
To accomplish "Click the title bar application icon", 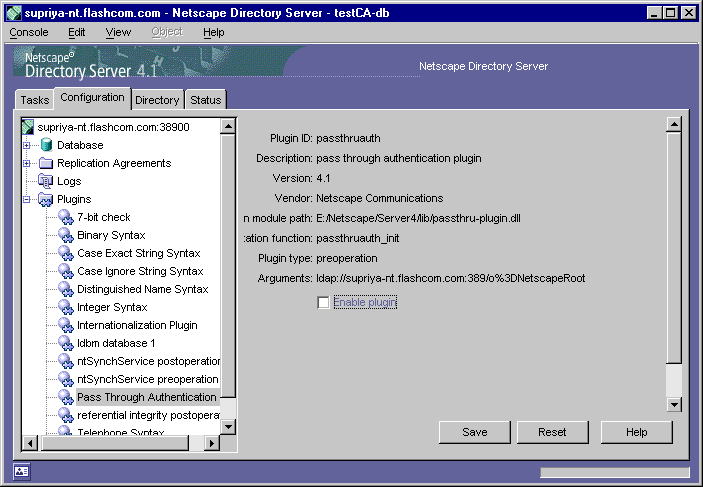I will tap(13, 13).
